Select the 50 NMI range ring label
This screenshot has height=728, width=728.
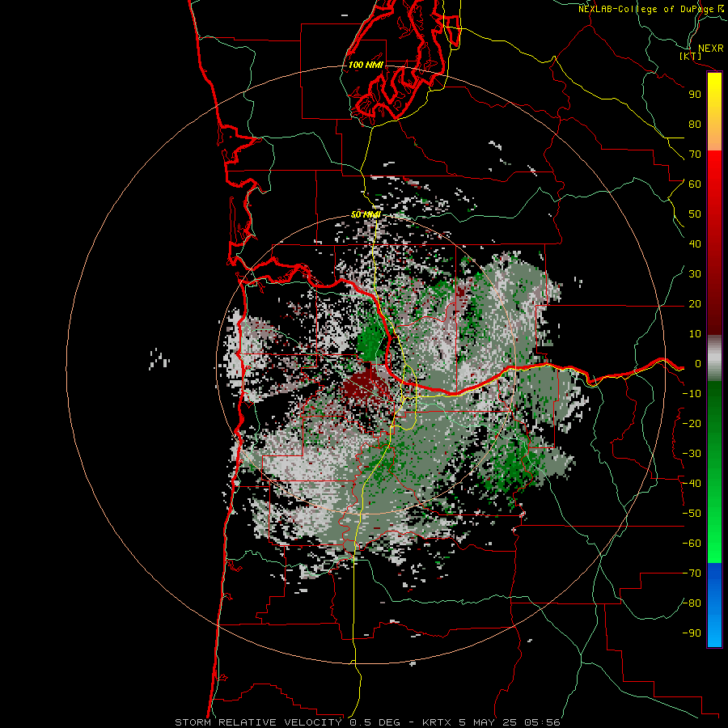tap(366, 214)
